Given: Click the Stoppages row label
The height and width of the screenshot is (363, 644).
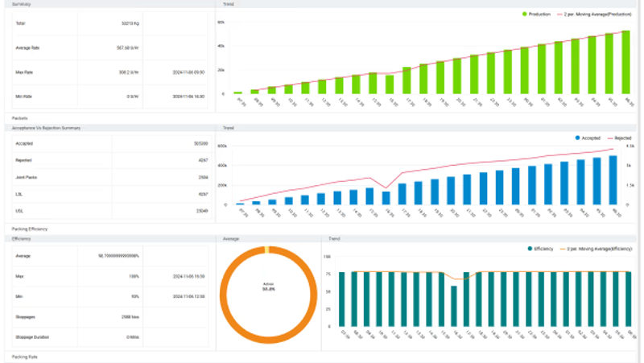Looking at the screenshot, I should pos(26,317).
